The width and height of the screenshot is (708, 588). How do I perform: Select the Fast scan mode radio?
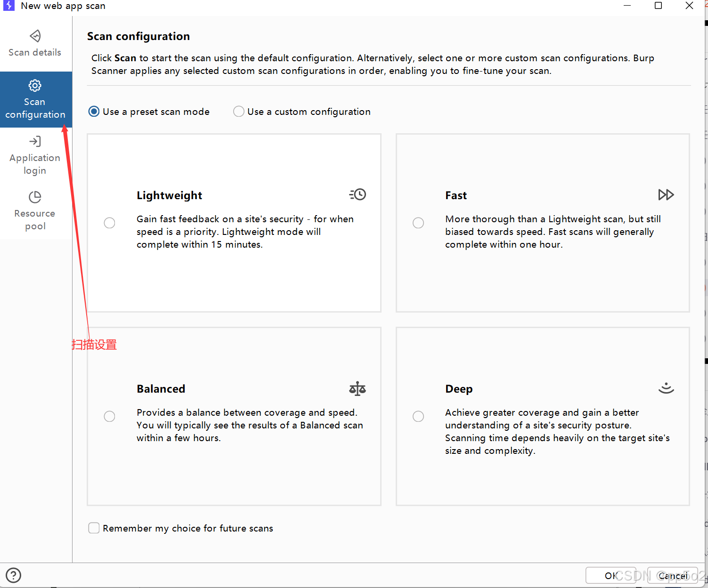click(x=418, y=223)
